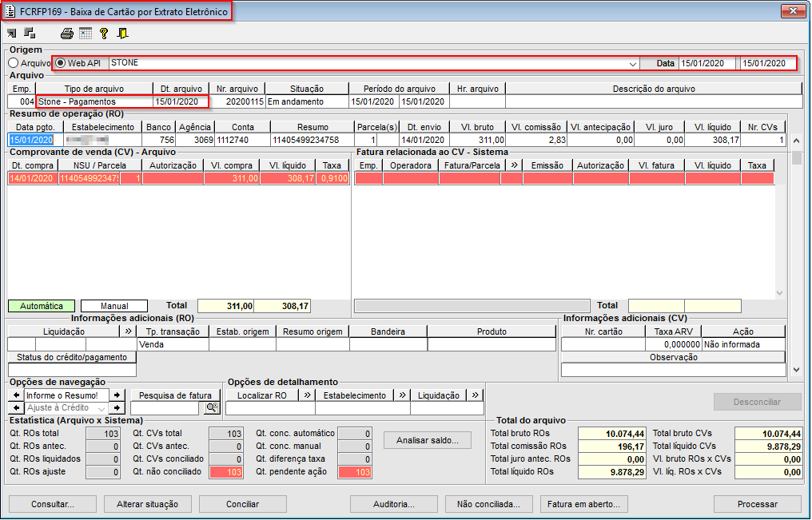Open Auditoria... button
This screenshot has height=520, width=812.
click(x=394, y=504)
